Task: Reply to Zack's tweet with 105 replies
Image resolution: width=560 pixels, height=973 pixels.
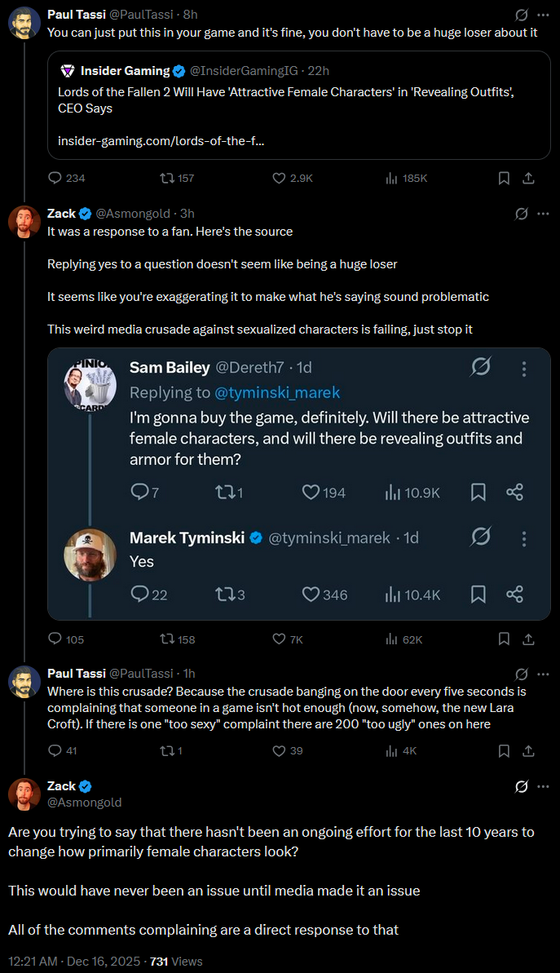Action: tap(55, 639)
